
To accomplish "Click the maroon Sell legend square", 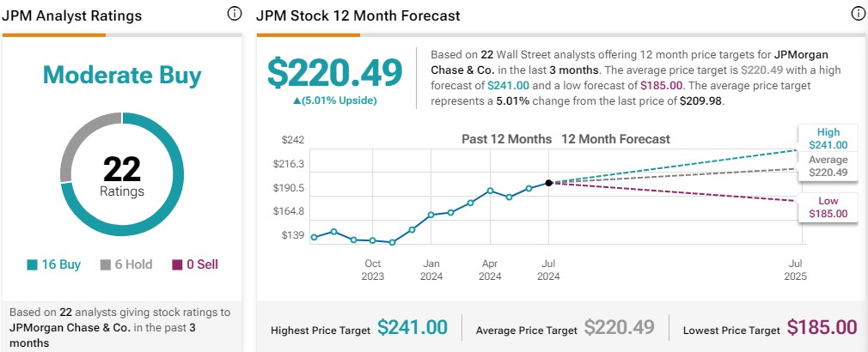I will coord(179,265).
